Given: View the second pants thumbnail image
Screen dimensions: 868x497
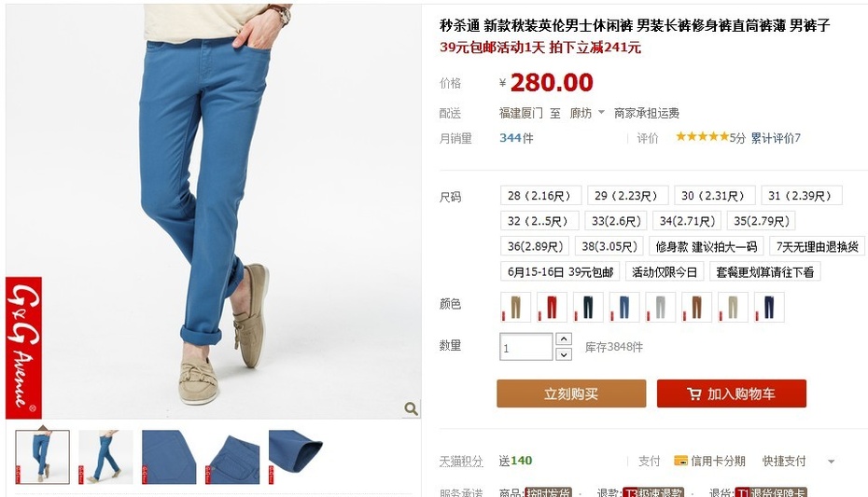Looking at the screenshot, I should [105, 457].
